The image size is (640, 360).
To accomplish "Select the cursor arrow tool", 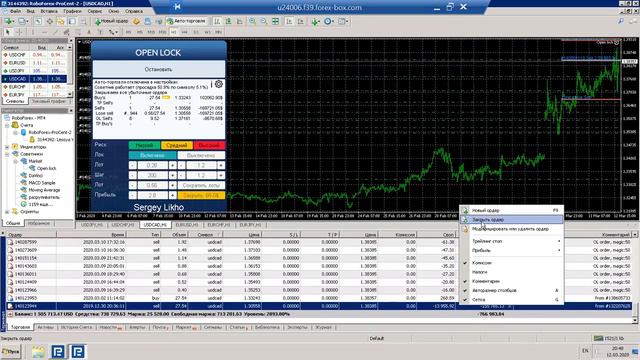I will coord(7,32).
